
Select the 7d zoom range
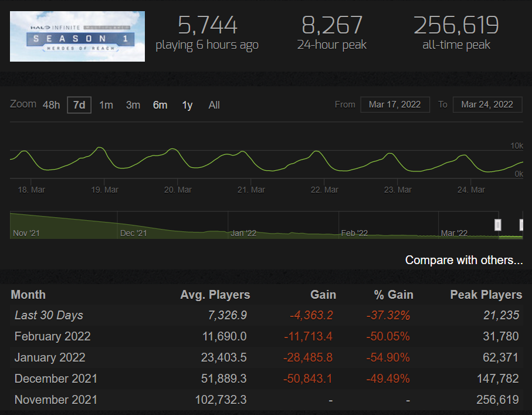coord(79,105)
